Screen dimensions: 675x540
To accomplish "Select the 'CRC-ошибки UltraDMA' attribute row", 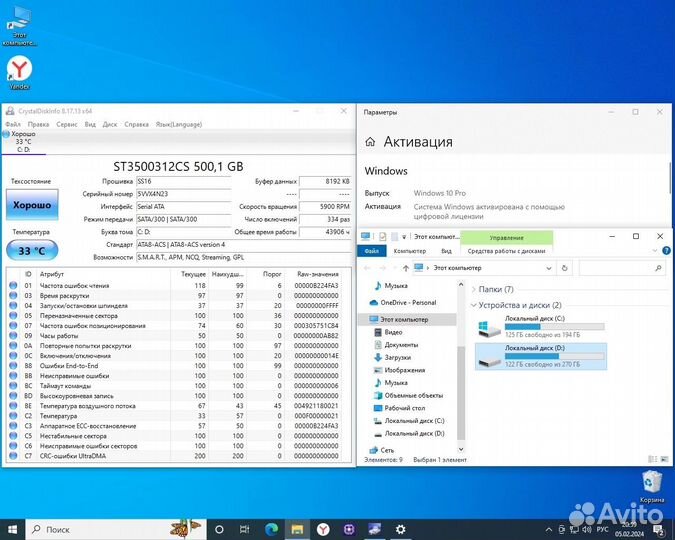I will 179,456.
